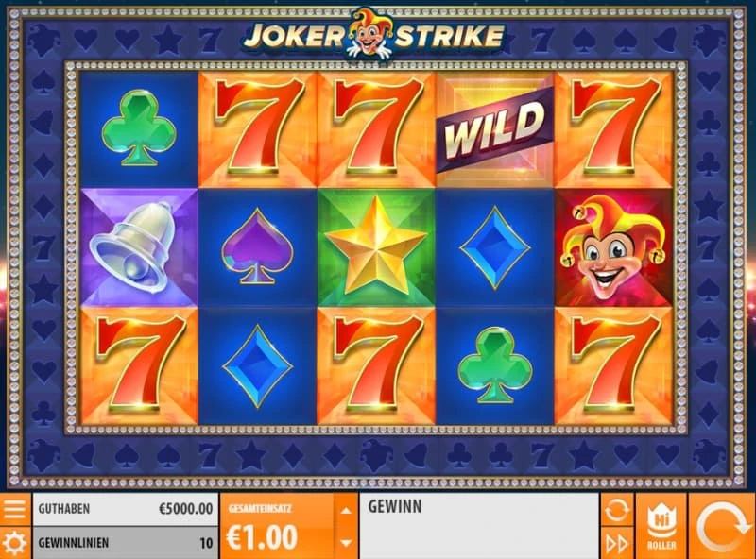Toggle the Hi Roller mode
The image size is (756, 559).
click(x=661, y=526)
